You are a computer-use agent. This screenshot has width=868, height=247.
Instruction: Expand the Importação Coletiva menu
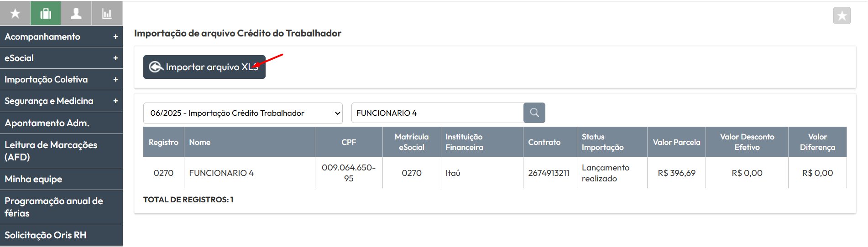pos(61,79)
